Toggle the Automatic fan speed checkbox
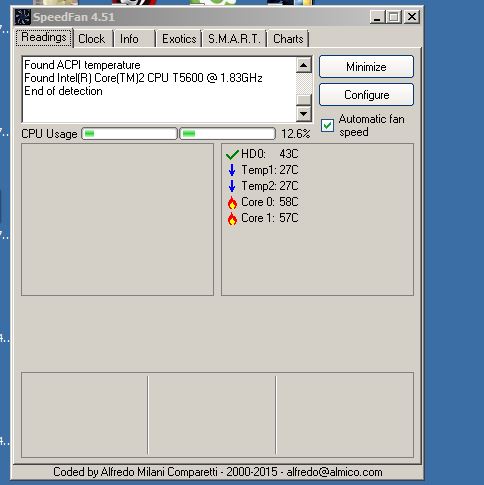This screenshot has height=485, width=484. pos(327,126)
